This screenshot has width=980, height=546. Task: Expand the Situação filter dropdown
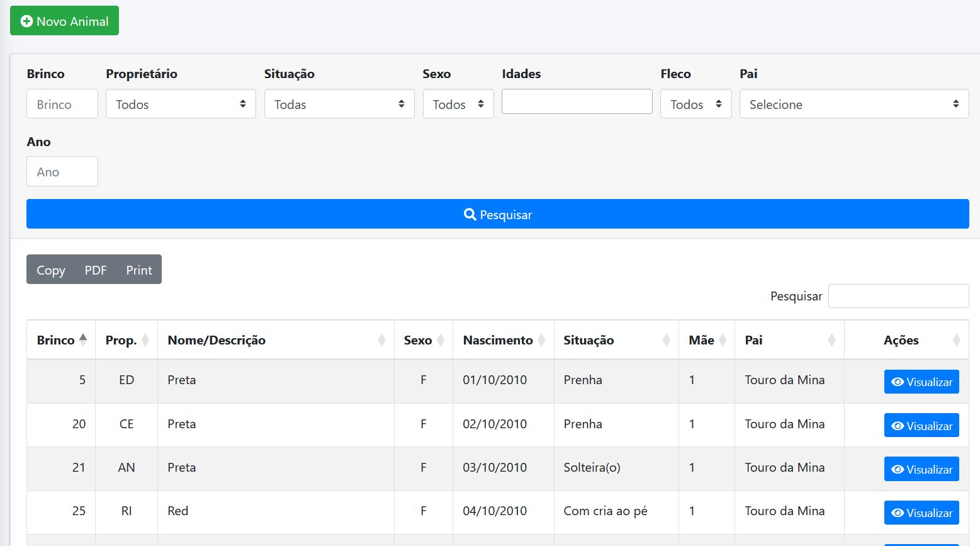pyautogui.click(x=339, y=104)
